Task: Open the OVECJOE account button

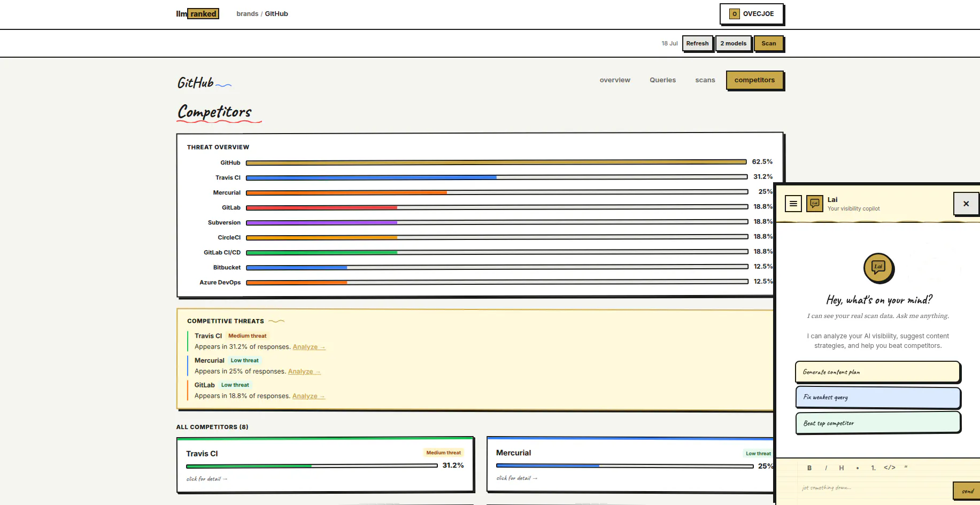Action: coord(752,14)
